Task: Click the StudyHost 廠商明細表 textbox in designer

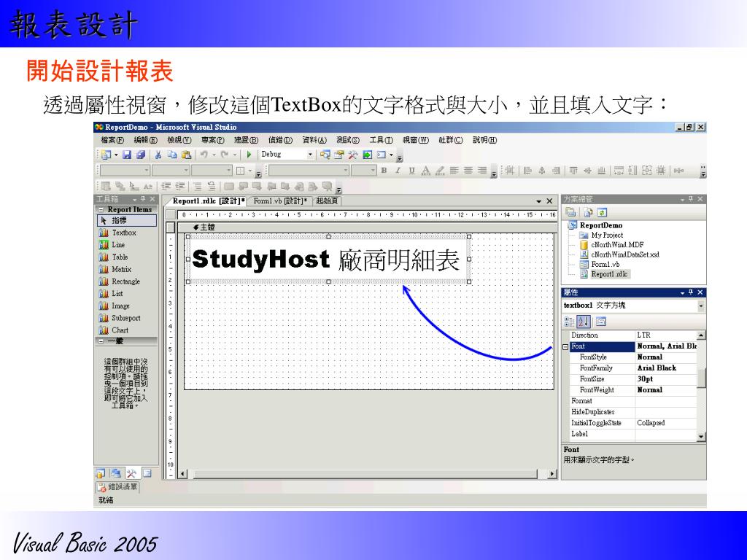Action: click(328, 260)
